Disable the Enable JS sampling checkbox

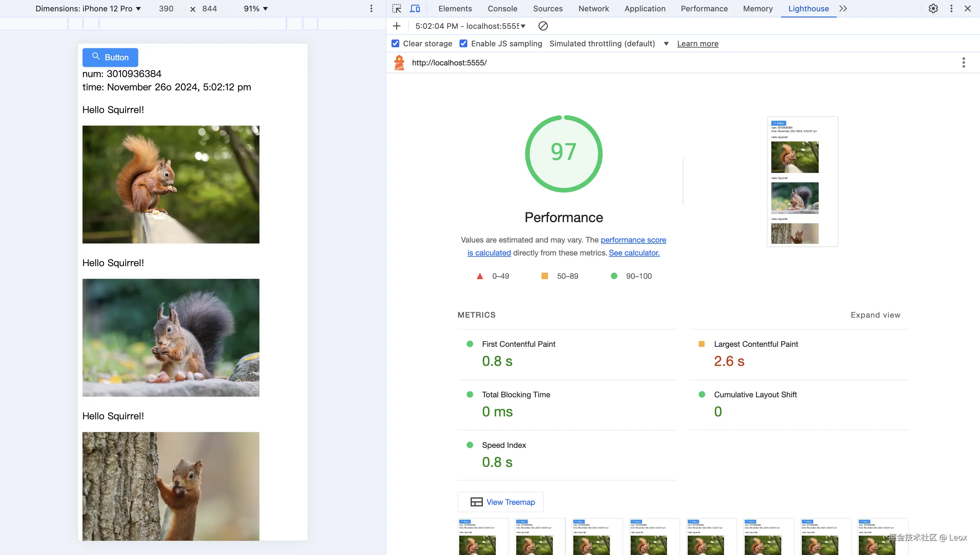pos(463,43)
